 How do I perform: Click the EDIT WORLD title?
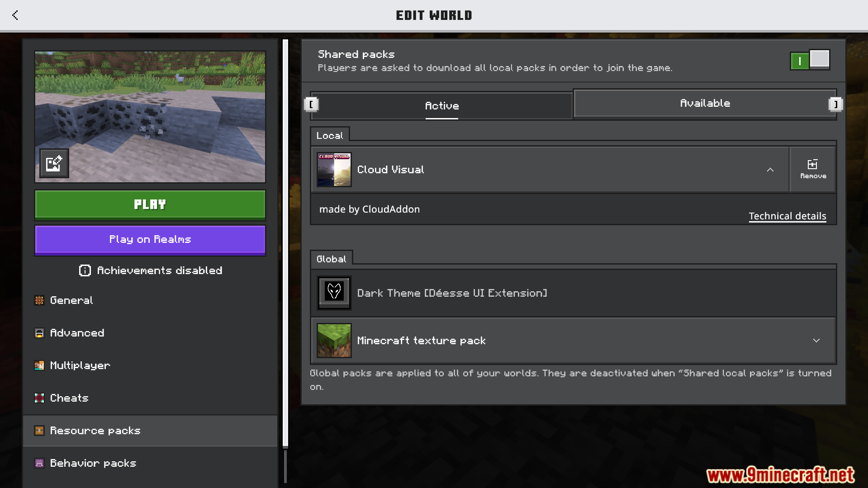(434, 15)
